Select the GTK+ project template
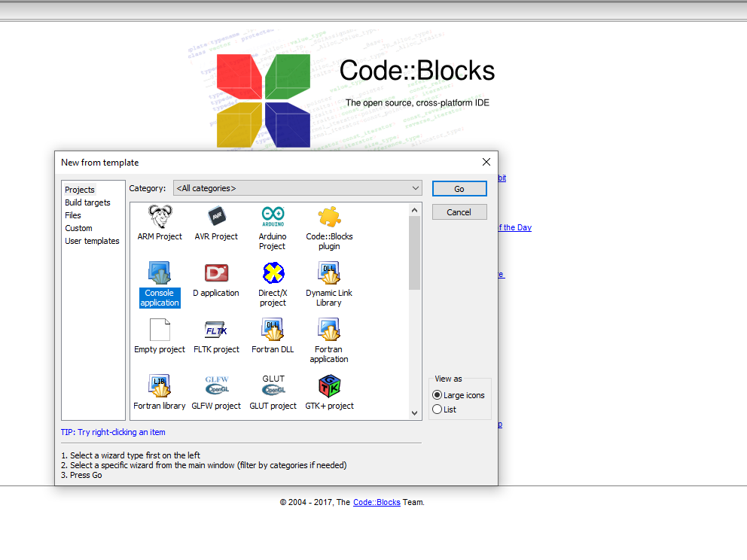Image resolution: width=747 pixels, height=560 pixels. (329, 392)
